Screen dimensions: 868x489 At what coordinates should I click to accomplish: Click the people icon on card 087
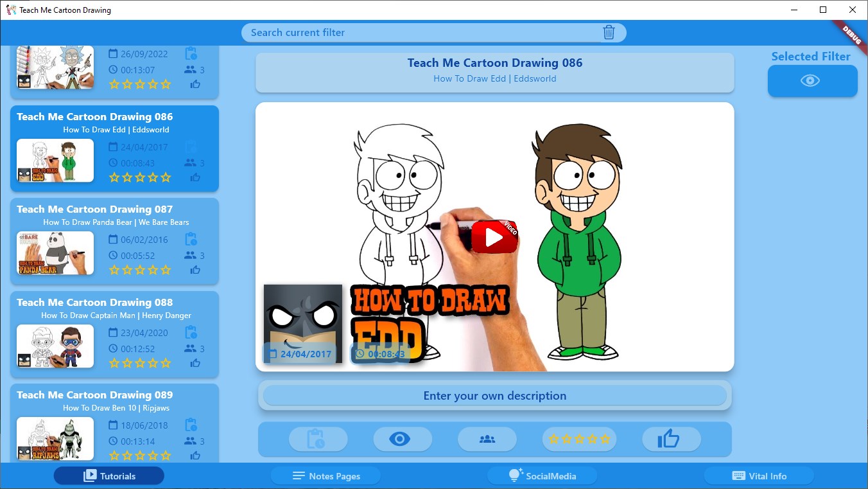tap(190, 255)
